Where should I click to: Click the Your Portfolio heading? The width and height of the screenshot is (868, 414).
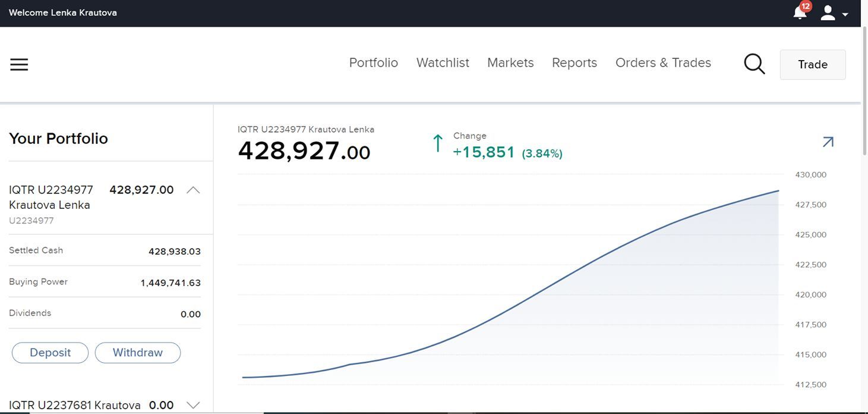[x=58, y=139]
